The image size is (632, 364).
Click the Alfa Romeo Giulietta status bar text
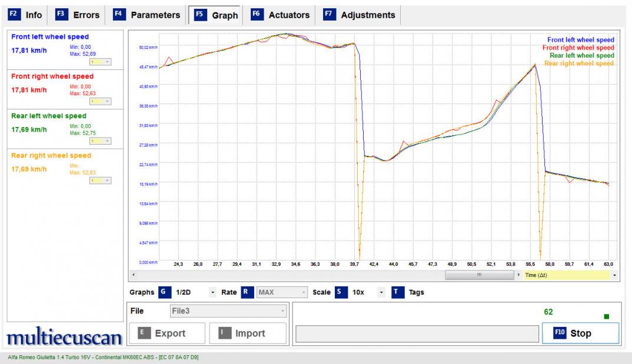click(x=103, y=357)
